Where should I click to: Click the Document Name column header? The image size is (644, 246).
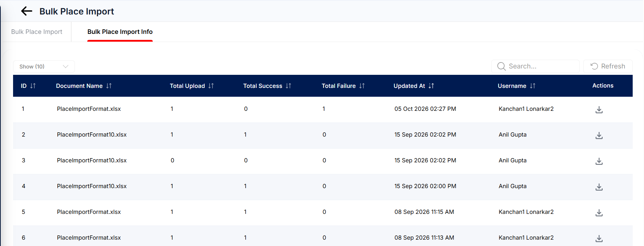pyautogui.click(x=79, y=86)
